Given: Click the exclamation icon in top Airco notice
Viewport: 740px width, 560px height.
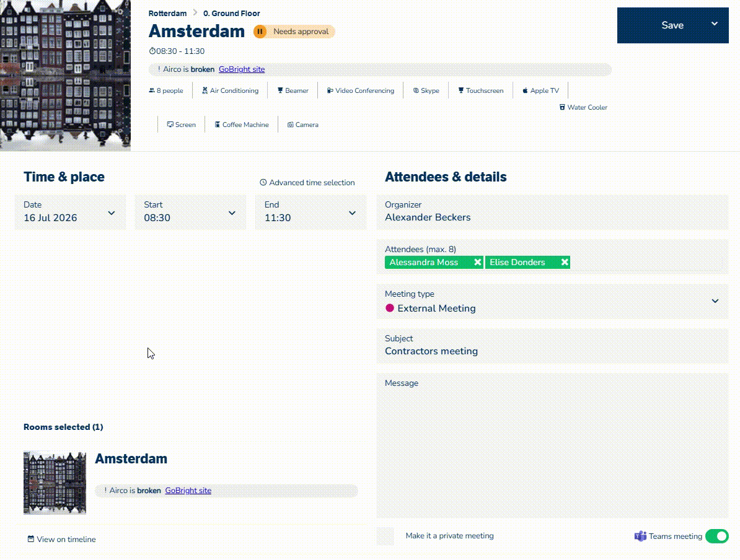Looking at the screenshot, I should [159, 69].
